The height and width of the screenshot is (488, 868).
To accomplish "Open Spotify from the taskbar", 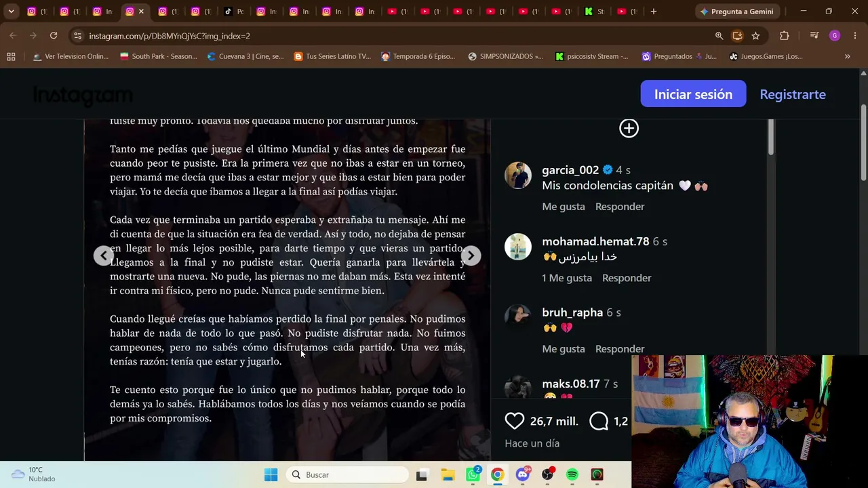I will [x=572, y=474].
